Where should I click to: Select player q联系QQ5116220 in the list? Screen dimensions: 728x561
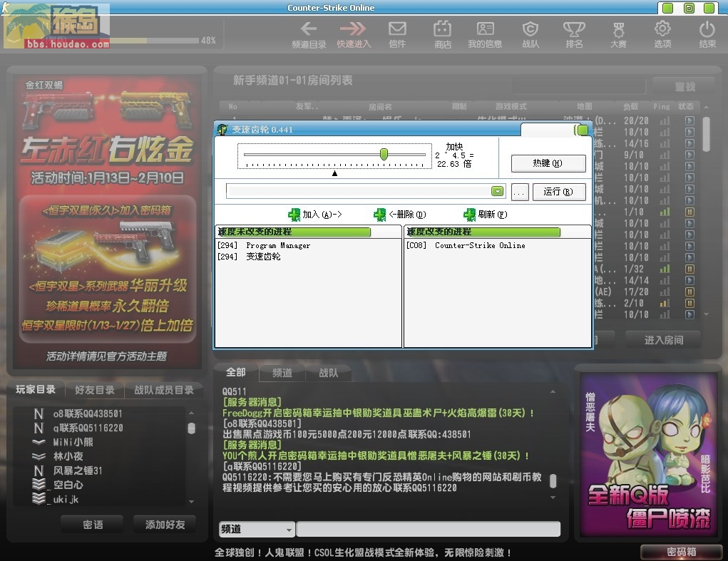click(88, 428)
